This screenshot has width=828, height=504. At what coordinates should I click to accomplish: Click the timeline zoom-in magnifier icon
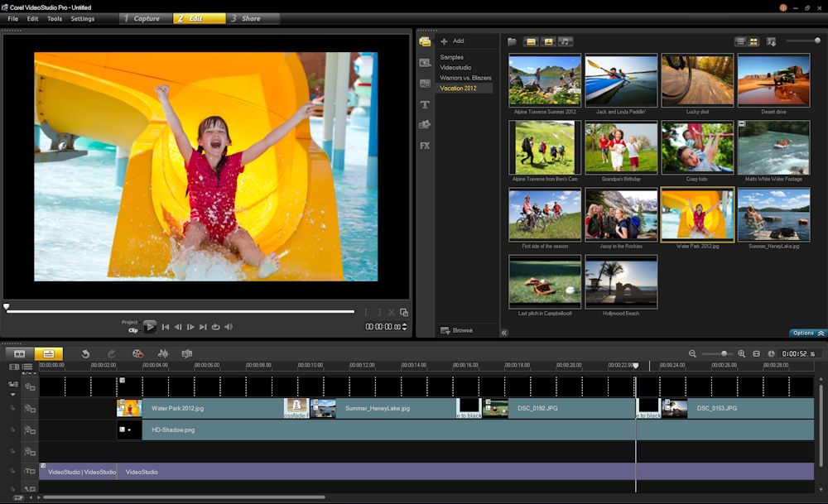tap(742, 353)
